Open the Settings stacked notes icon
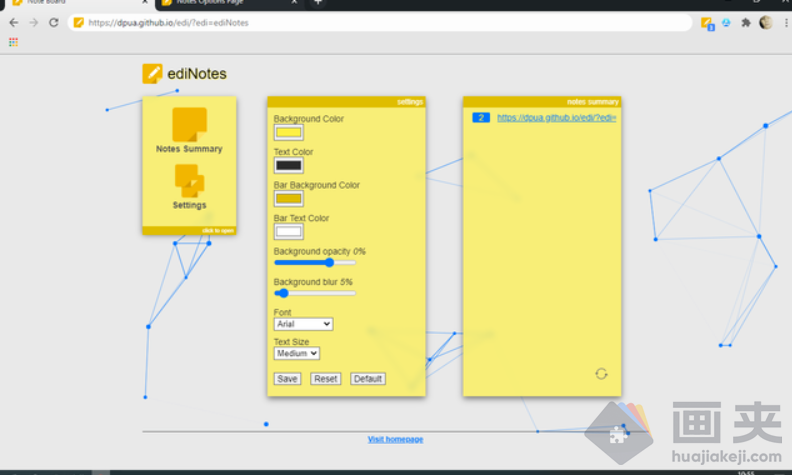This screenshot has width=792, height=475. (189, 181)
